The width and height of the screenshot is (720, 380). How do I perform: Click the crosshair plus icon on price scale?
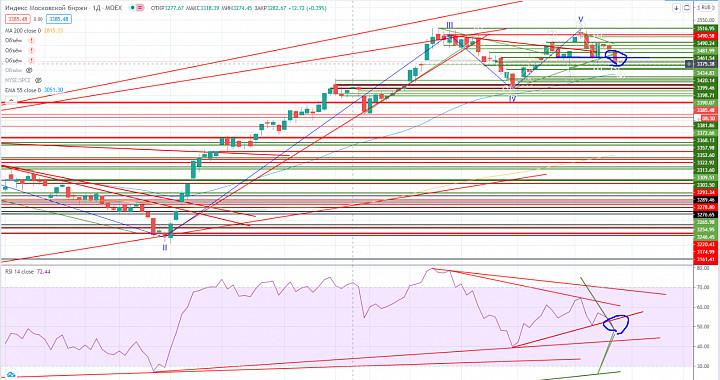coord(689,64)
